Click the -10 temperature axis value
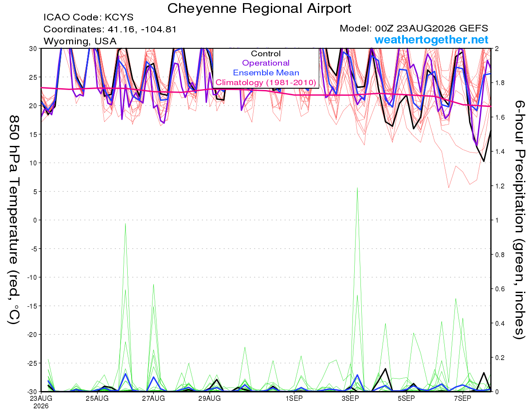Image resolution: width=532 pixels, height=411 pixels. point(32,277)
